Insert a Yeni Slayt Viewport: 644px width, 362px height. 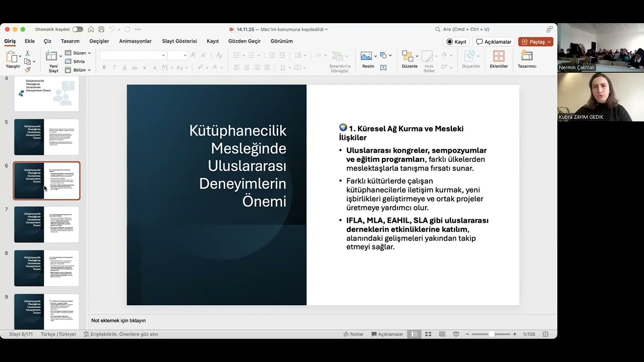[x=52, y=61]
